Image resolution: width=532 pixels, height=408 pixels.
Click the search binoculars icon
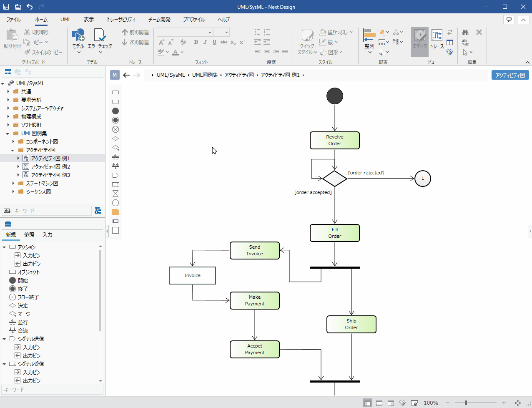465,32
